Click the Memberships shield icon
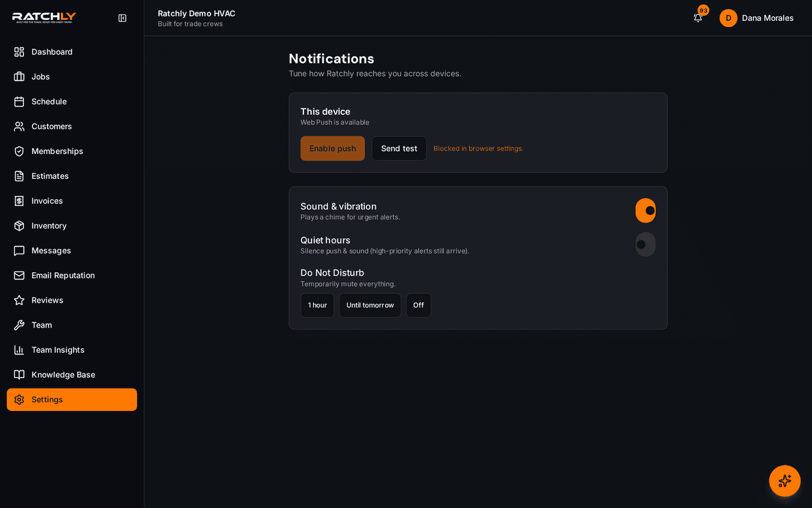This screenshot has width=812, height=508. click(19, 151)
